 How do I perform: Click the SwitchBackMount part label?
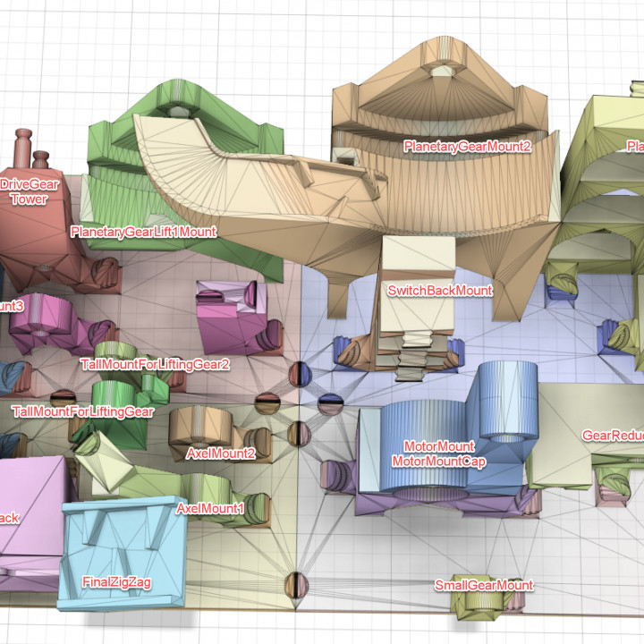coord(439,291)
